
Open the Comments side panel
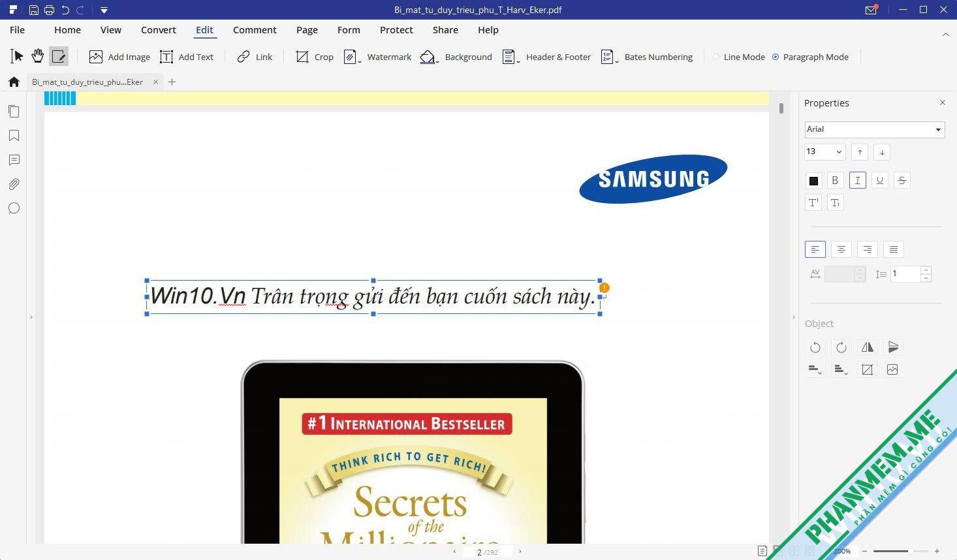(x=14, y=160)
